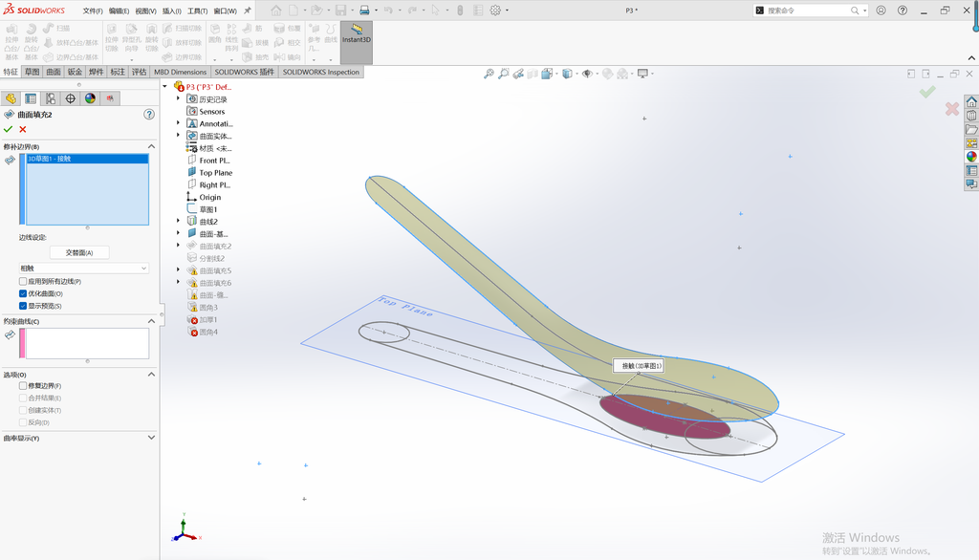Open SOLIDWORKS Resources home icon in task pane
The width and height of the screenshot is (979, 560).
tap(971, 101)
